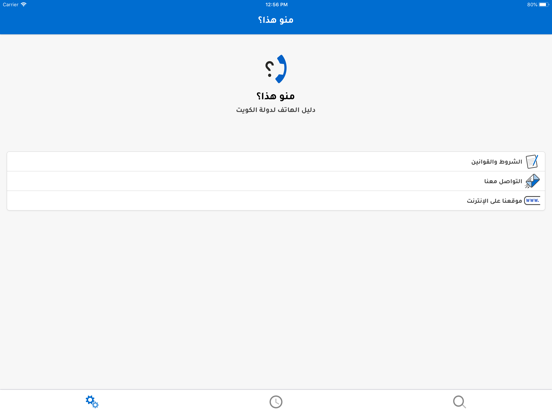Tap the battery indicator in status bar
This screenshot has height=414, width=552.
point(544,5)
